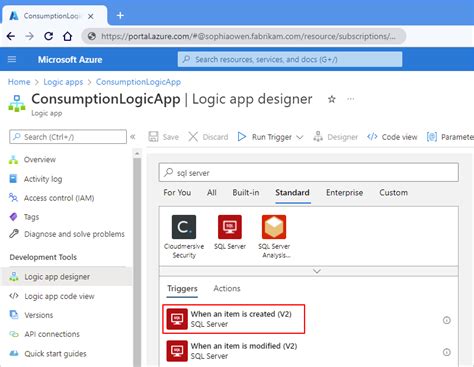Show info for When an item is created
The height and width of the screenshot is (367, 474).
[447, 320]
